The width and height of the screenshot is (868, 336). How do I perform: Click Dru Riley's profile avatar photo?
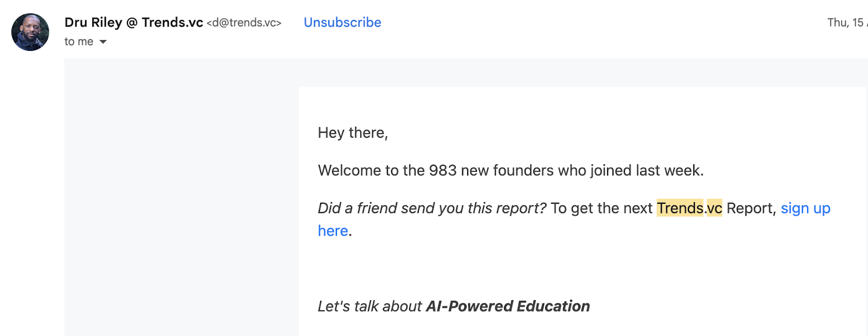click(x=30, y=33)
